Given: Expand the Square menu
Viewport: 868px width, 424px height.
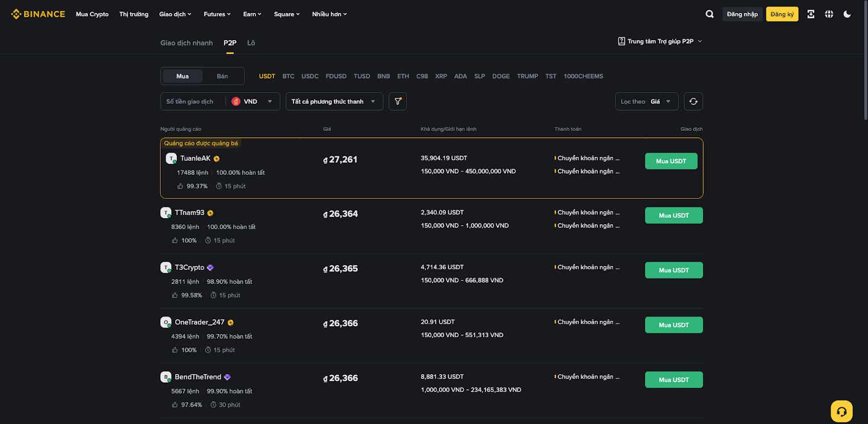Looking at the screenshot, I should [287, 14].
